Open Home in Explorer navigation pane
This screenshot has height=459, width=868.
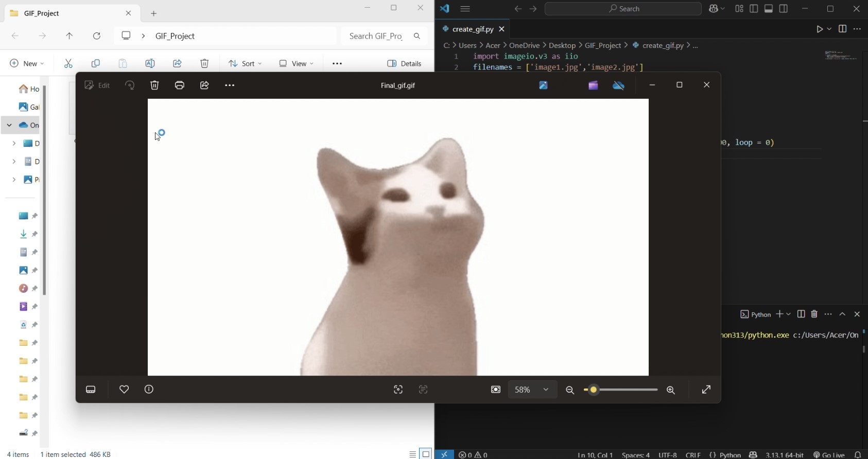pyautogui.click(x=28, y=89)
